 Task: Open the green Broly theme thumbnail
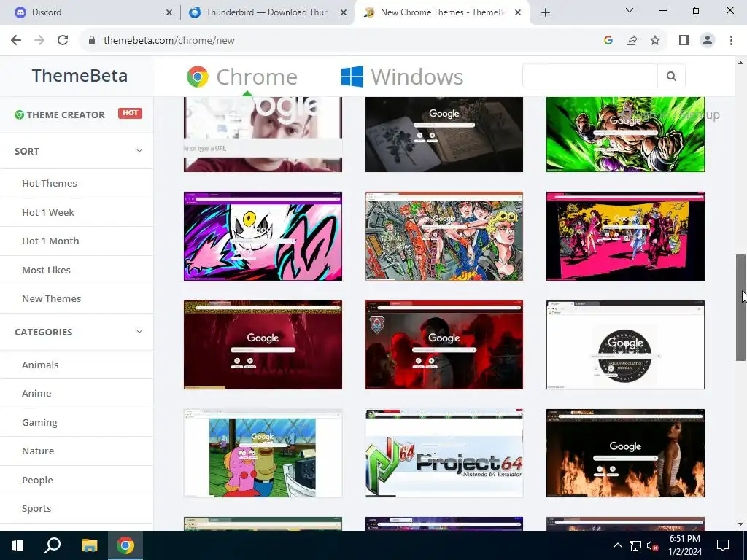pyautogui.click(x=625, y=134)
